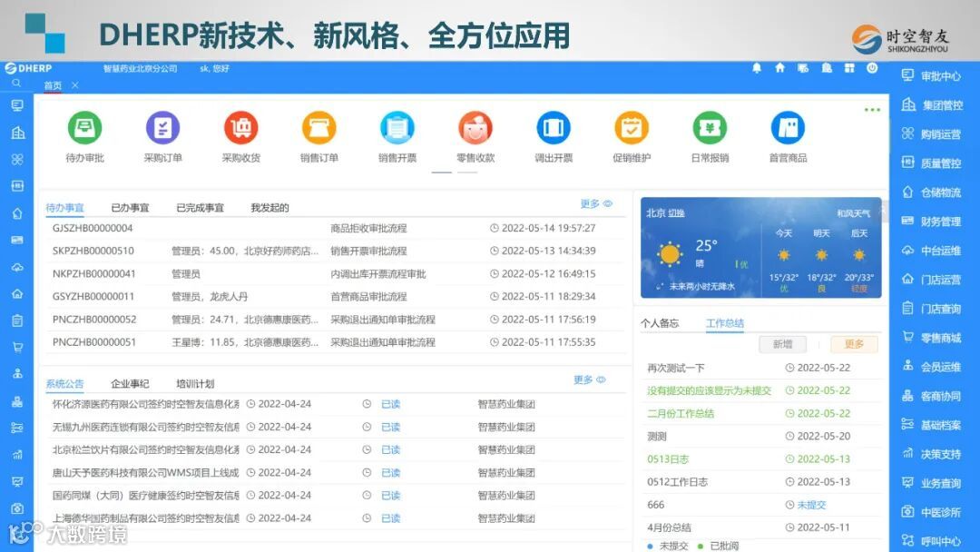Click the 会员运维 person icon
The image size is (980, 552).
[907, 367]
